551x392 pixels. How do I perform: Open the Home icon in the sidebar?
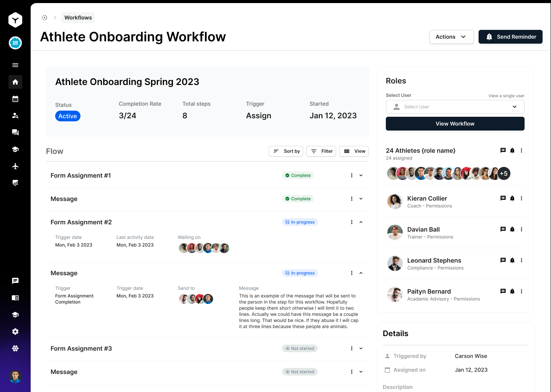click(15, 82)
